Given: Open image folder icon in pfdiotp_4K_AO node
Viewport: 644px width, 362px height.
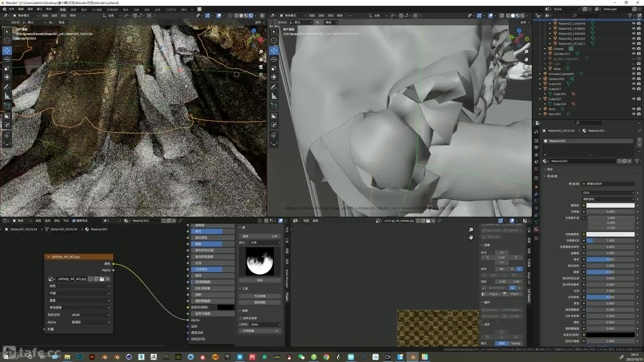Looking at the screenshot, I should click(x=102, y=279).
